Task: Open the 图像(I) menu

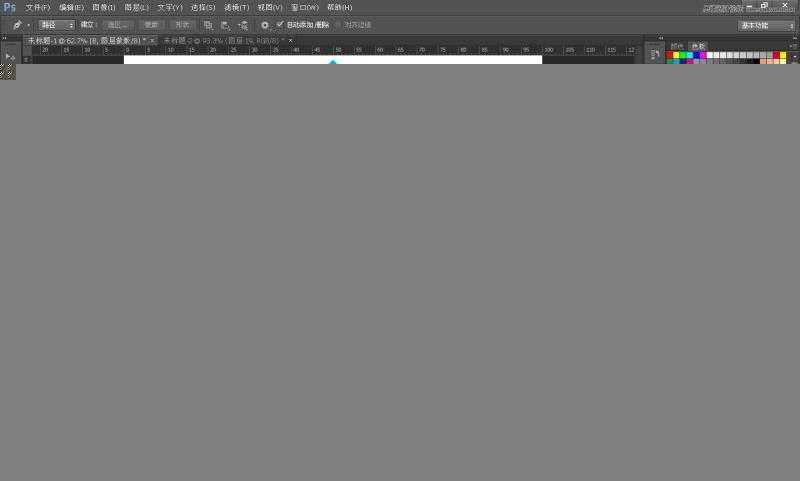Action: click(x=104, y=8)
